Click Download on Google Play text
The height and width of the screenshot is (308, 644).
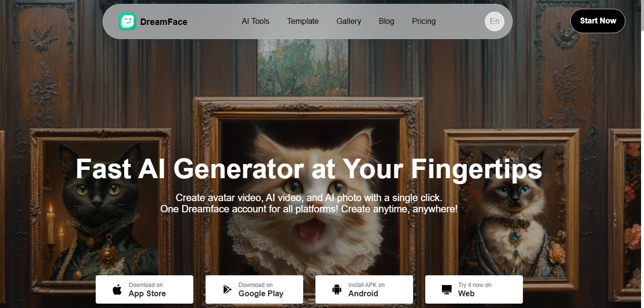tap(261, 289)
